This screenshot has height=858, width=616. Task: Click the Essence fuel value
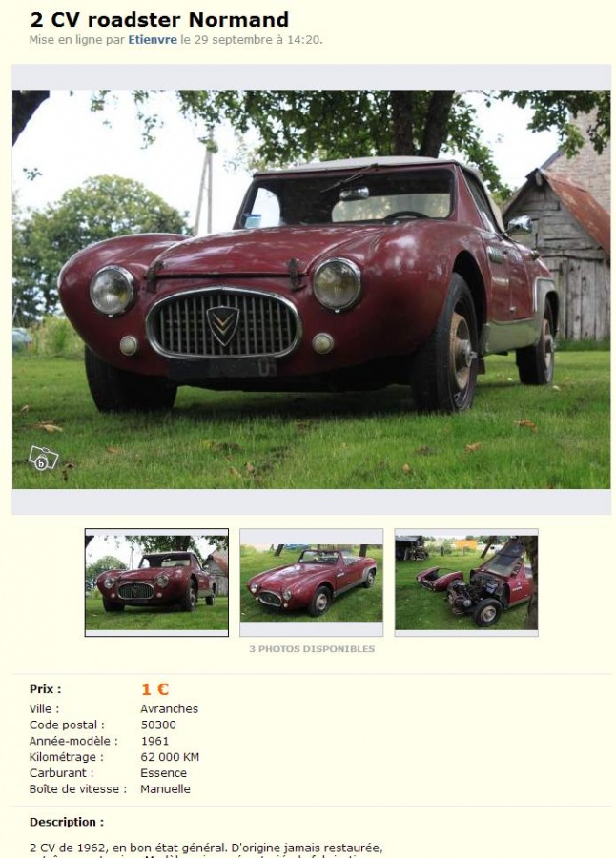(x=163, y=773)
